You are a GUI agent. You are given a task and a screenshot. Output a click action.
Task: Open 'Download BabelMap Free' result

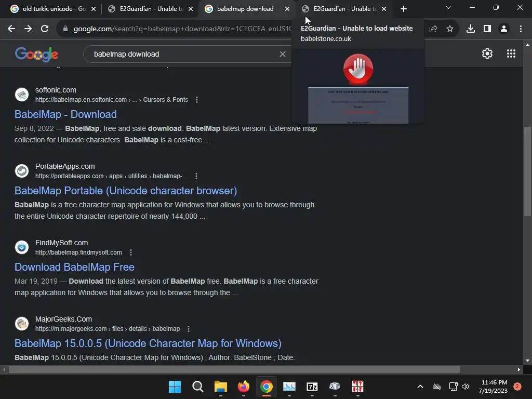[x=74, y=267]
